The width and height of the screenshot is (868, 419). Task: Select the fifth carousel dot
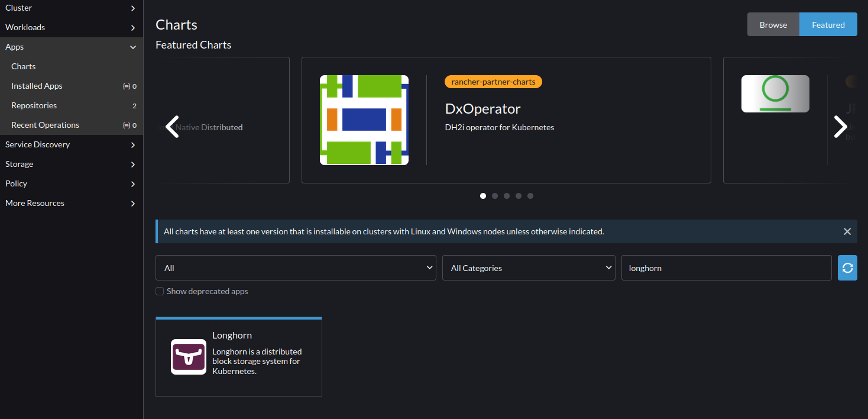(530, 196)
